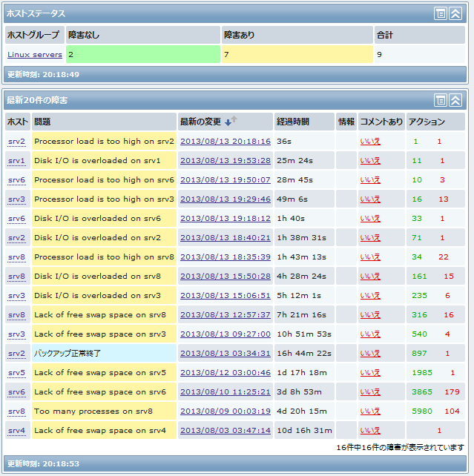Click srv8 host for Too many processes row
The image size is (474, 476).
(17, 411)
